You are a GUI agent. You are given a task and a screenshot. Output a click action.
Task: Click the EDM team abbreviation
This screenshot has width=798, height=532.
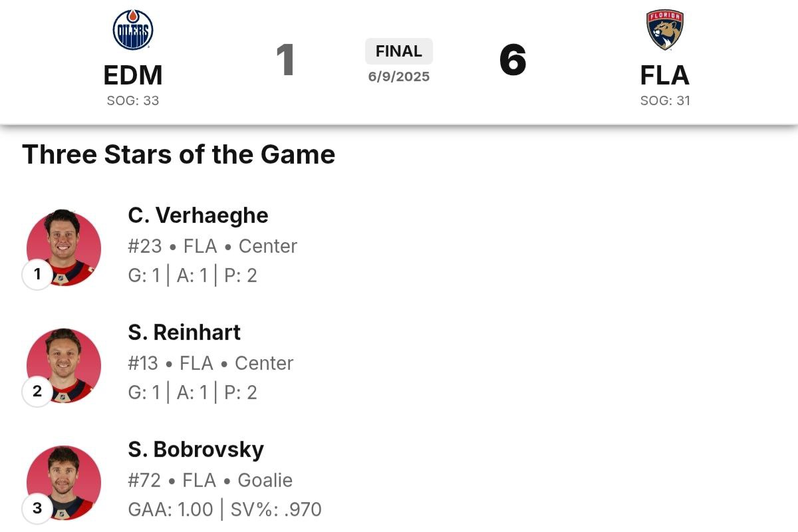point(133,76)
